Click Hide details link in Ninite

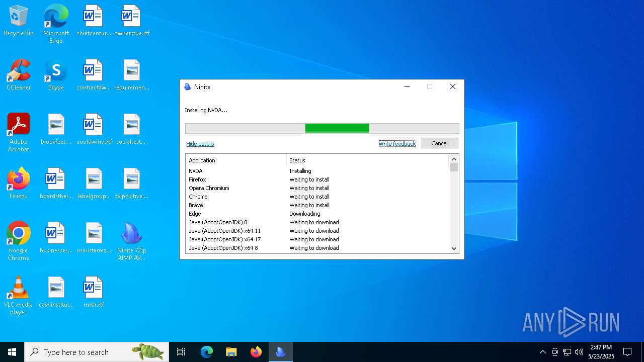pyautogui.click(x=200, y=144)
